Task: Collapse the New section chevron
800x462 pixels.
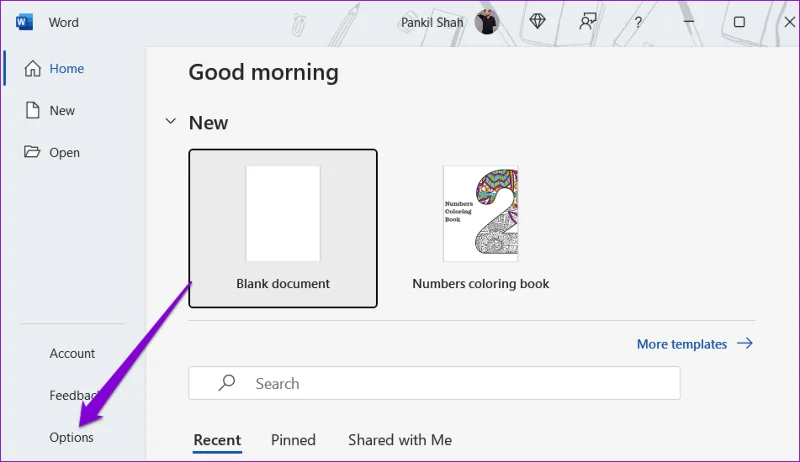Action: click(170, 121)
